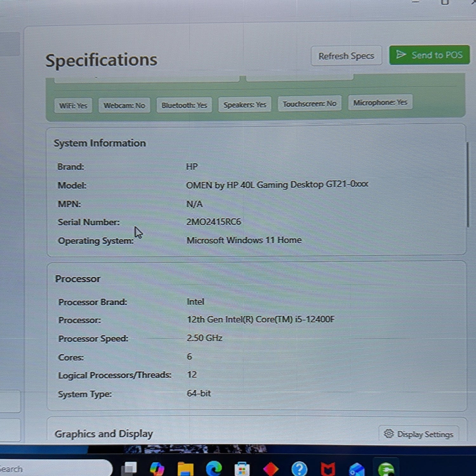Click the "MPN:" label

click(69, 204)
